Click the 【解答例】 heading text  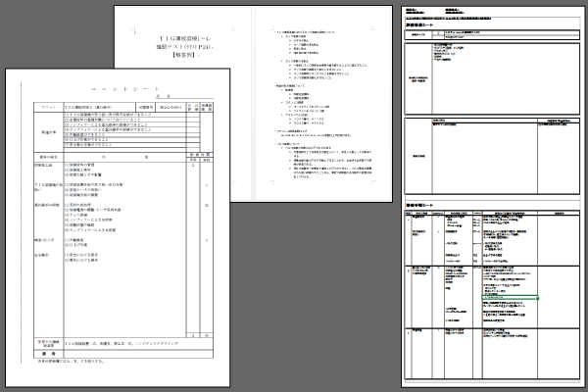(185, 55)
